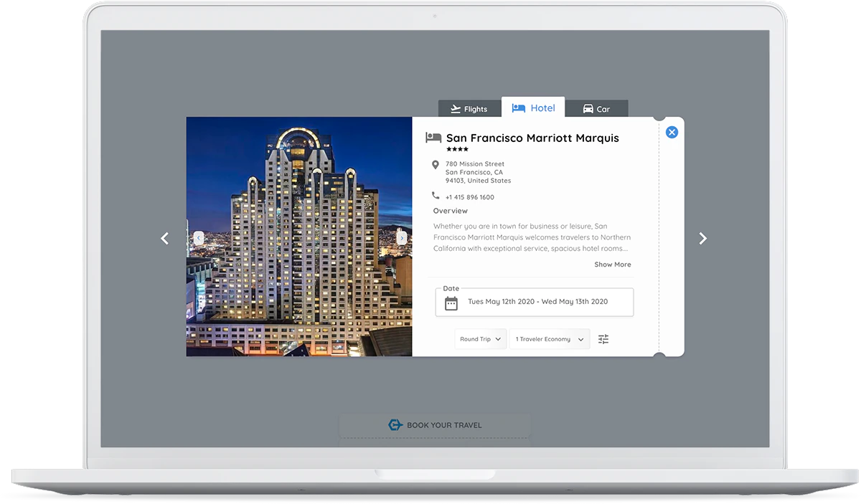
Task: Click the location pin icon
Action: click(x=436, y=165)
